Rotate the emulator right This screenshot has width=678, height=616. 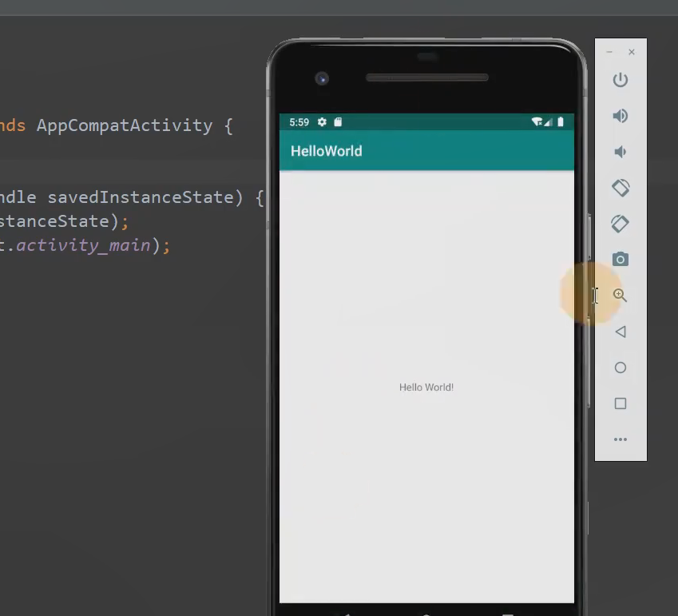coord(620,224)
